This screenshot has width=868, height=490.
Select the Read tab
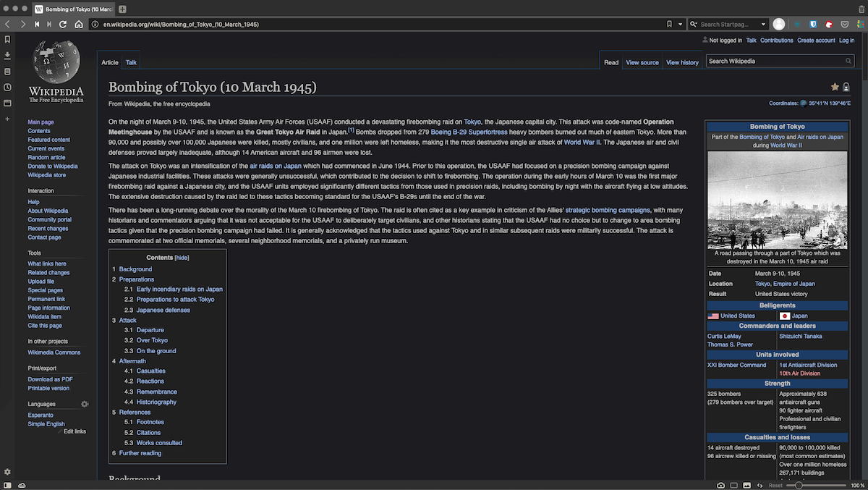click(611, 62)
